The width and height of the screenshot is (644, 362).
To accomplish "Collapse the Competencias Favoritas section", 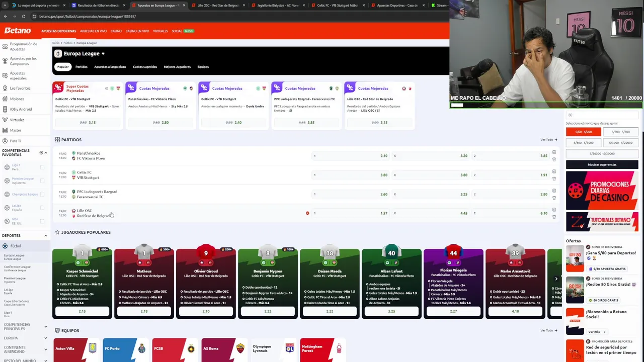I will (45, 152).
